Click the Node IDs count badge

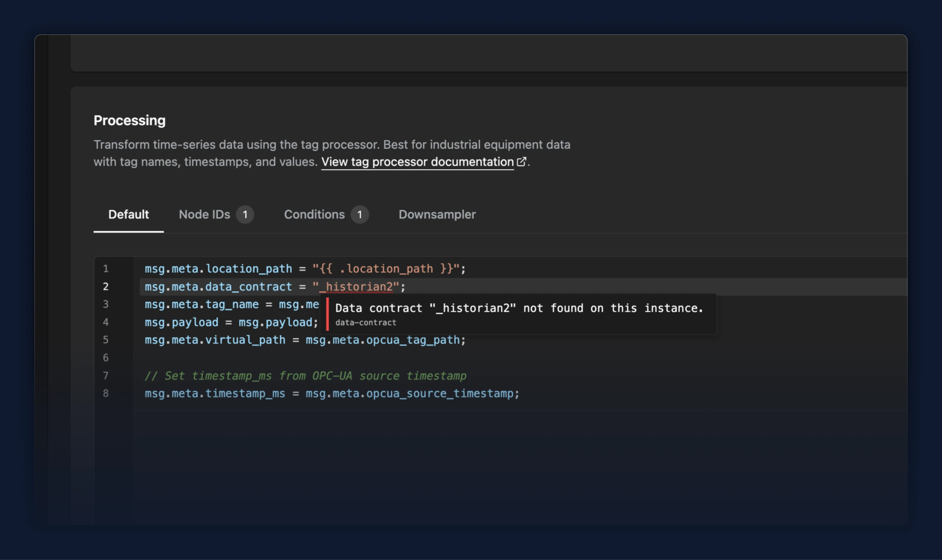(245, 215)
